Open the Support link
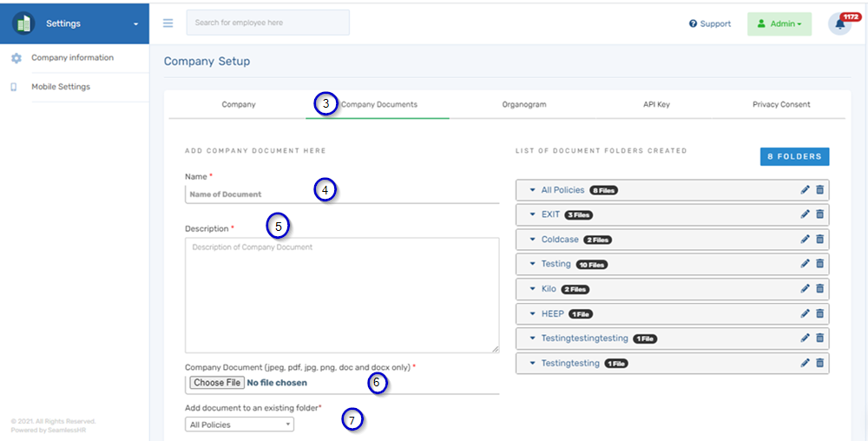This screenshot has width=868, height=441. coord(710,23)
